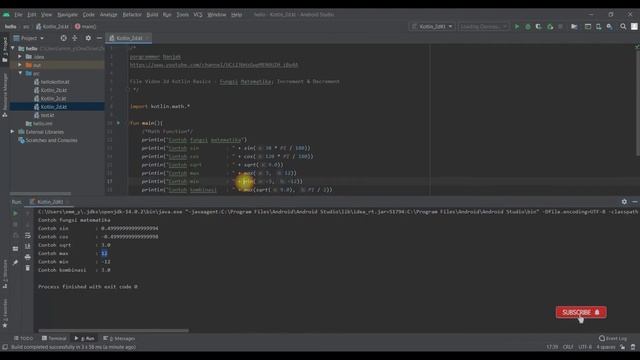The width and height of the screenshot is (640, 360).
Task: Click the print console output icon
Action: pyautogui.click(x=28, y=257)
